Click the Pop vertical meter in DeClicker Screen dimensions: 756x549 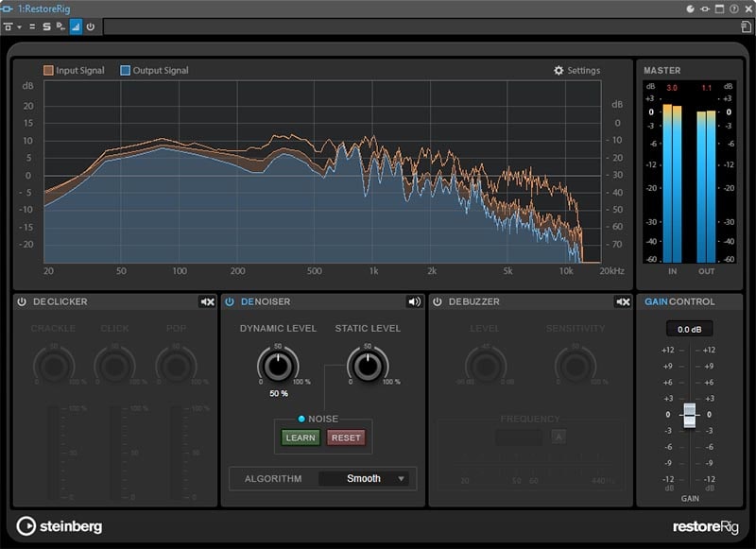[x=177, y=453]
